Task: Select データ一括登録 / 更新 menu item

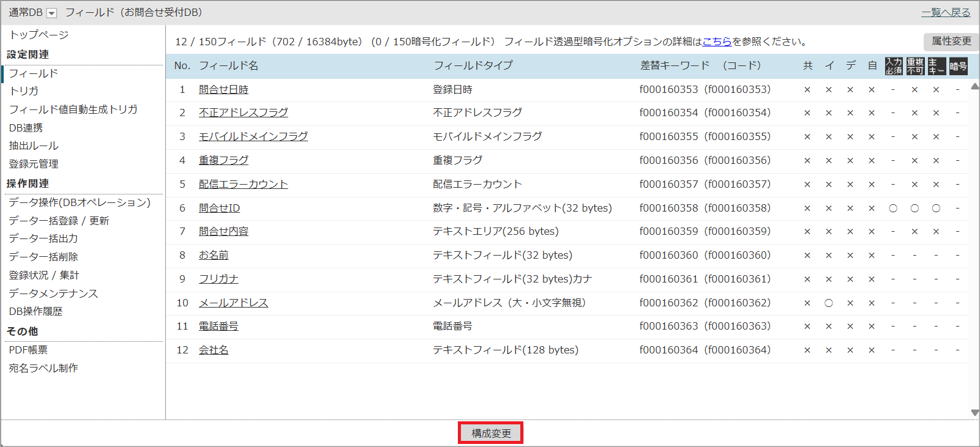Action: 59,221
